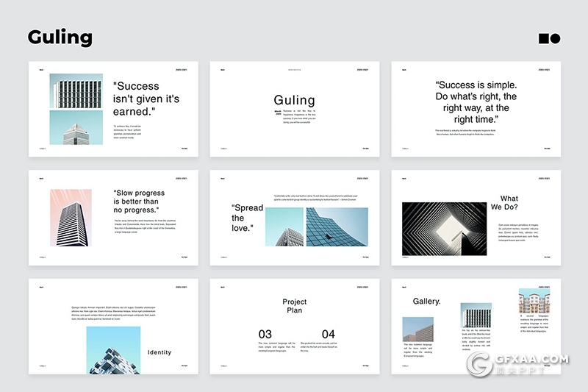The image size is (588, 392).
Task: Open the "Success is simple" quote slide
Action: [x=476, y=109]
